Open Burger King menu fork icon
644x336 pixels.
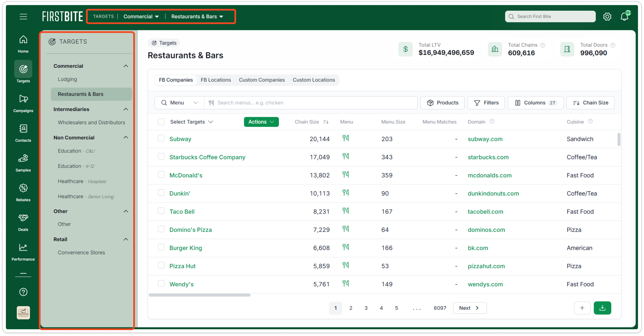346,247
